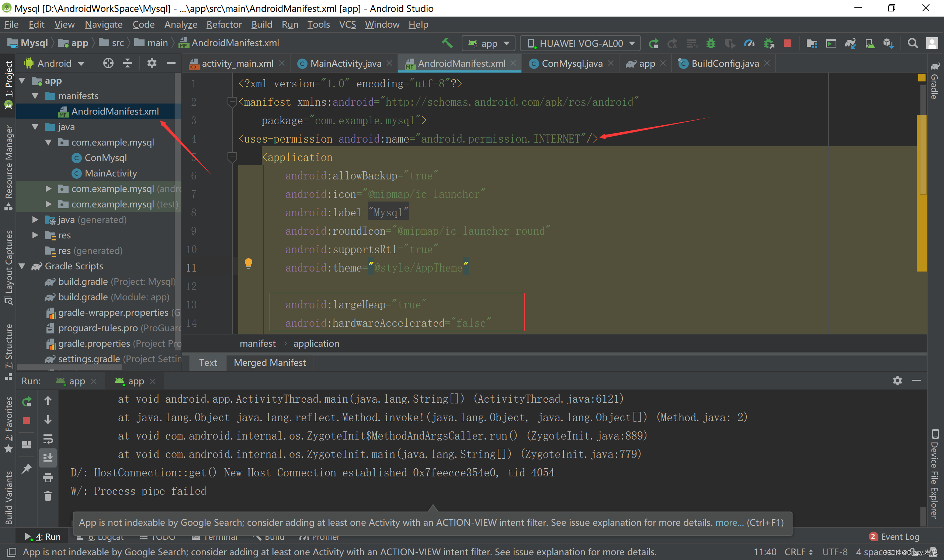Profile the app with the profiler icon
Viewport: 944px width, 560px height.
pos(750,43)
